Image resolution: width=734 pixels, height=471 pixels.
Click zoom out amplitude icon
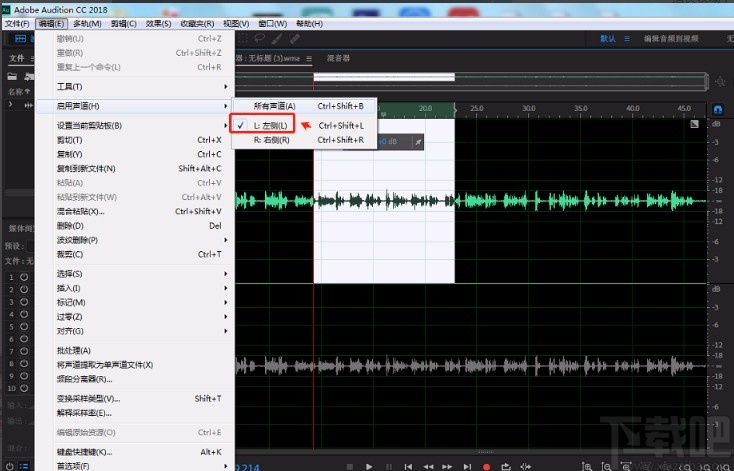pyautogui.click(x=606, y=466)
